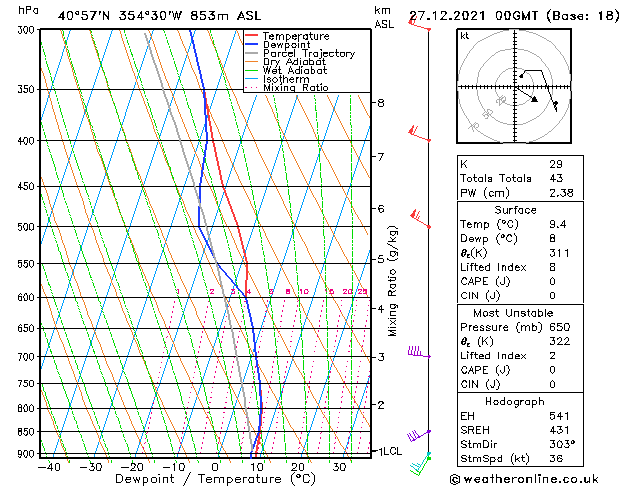Click the 5 km altitude axis label

point(381,259)
